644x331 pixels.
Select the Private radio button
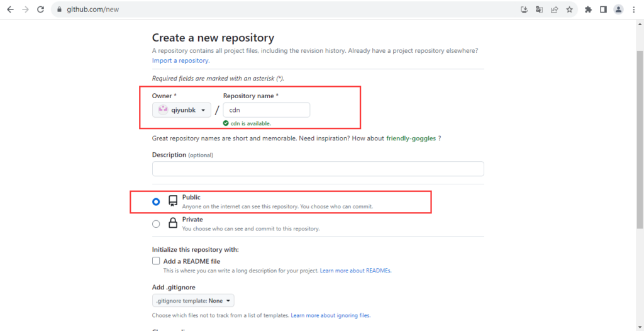(156, 224)
